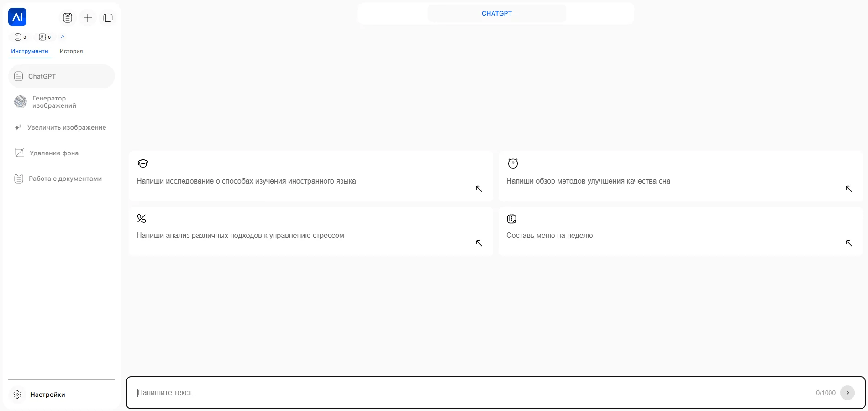This screenshot has width=868, height=411.
Task: Open Работа с документами tool
Action: (62, 179)
